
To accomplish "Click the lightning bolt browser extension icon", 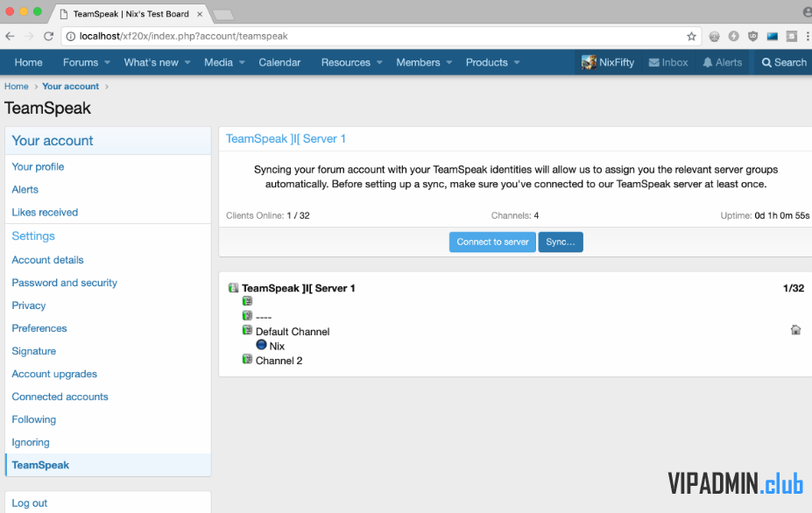I will coord(734,36).
